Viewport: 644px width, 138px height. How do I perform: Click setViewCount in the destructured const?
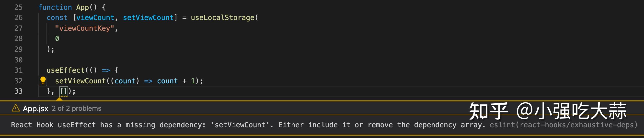(148, 18)
